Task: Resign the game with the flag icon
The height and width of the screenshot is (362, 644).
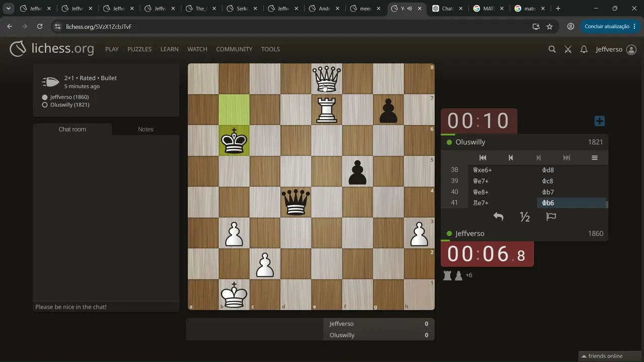Action: click(x=551, y=217)
